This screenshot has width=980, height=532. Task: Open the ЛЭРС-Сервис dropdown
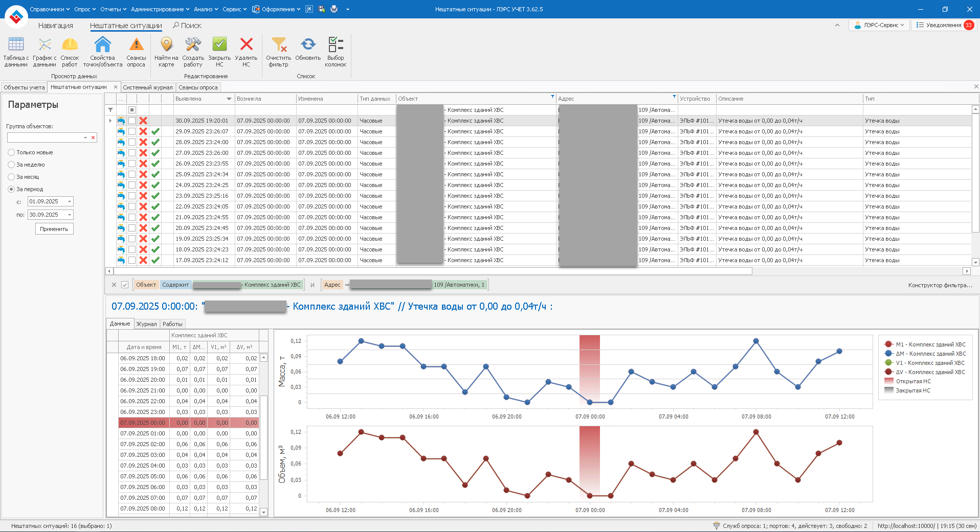(879, 25)
